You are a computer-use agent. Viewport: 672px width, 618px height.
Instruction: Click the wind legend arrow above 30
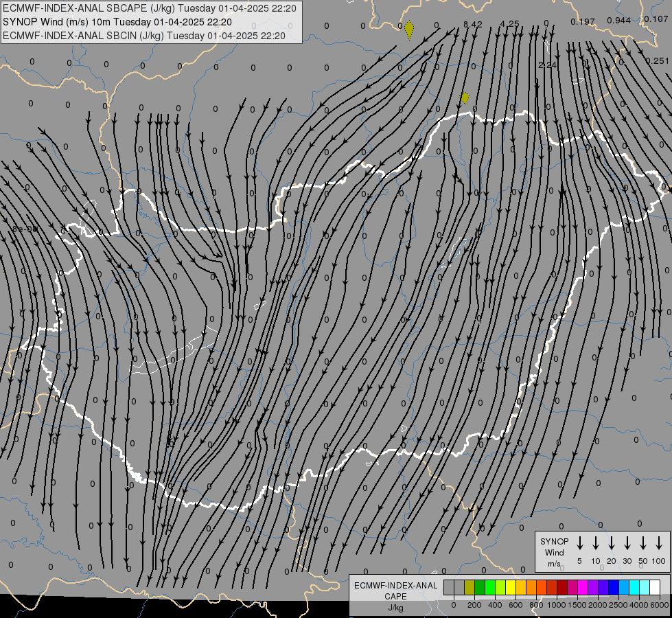pos(627,543)
